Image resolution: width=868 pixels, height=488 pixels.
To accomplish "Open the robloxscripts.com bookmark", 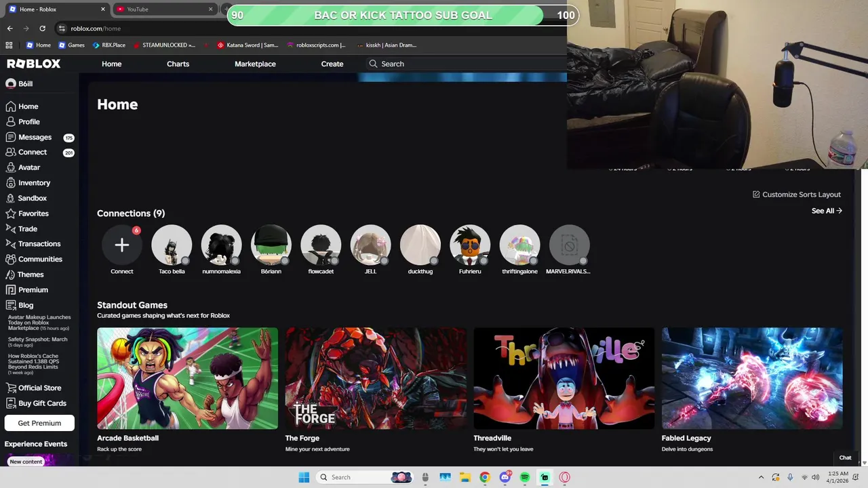I will [316, 45].
